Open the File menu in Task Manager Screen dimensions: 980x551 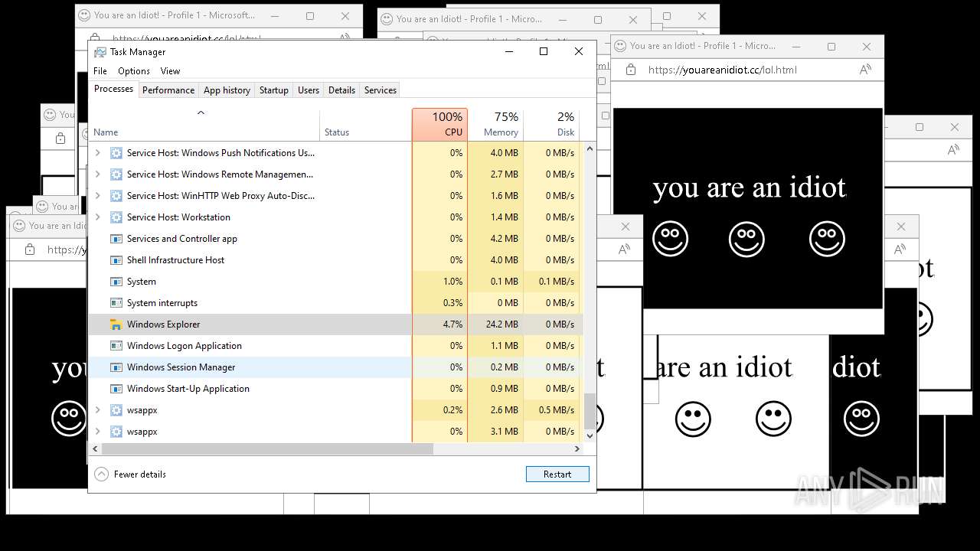(x=100, y=71)
